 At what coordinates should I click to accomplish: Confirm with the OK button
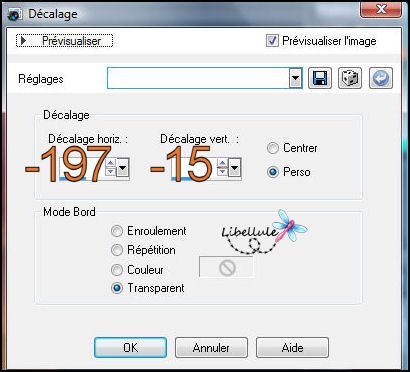coord(130,348)
